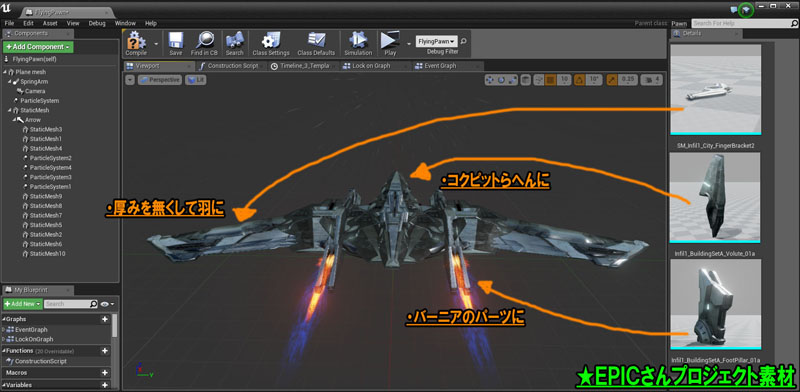Open the grid snap value 10 dropdown

(x=563, y=80)
